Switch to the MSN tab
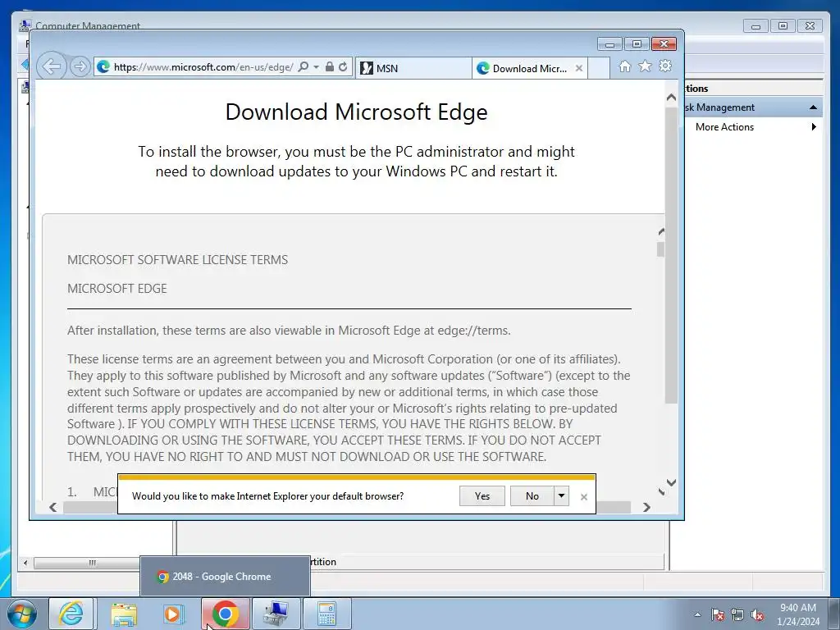The image size is (840, 630). pyautogui.click(x=413, y=68)
